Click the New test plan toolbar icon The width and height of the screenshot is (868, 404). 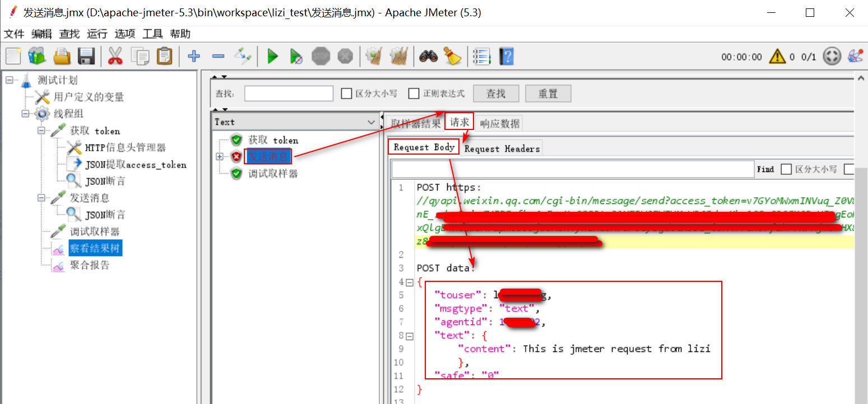(13, 56)
